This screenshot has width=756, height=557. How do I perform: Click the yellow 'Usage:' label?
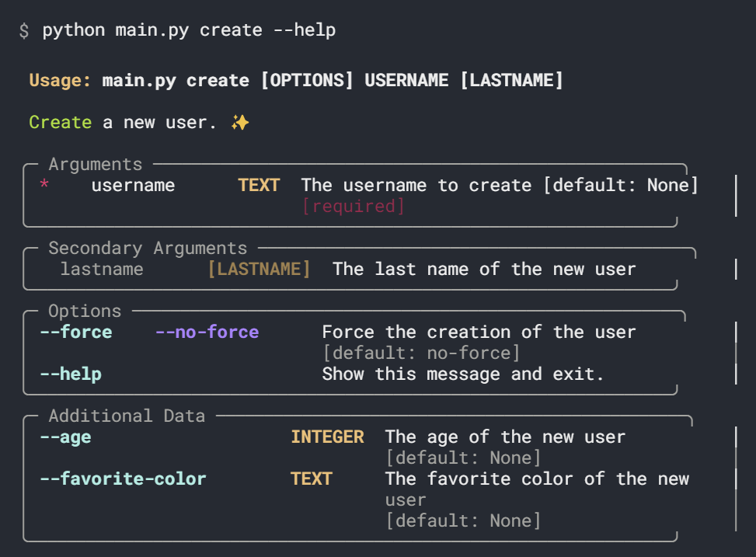[x=61, y=81]
